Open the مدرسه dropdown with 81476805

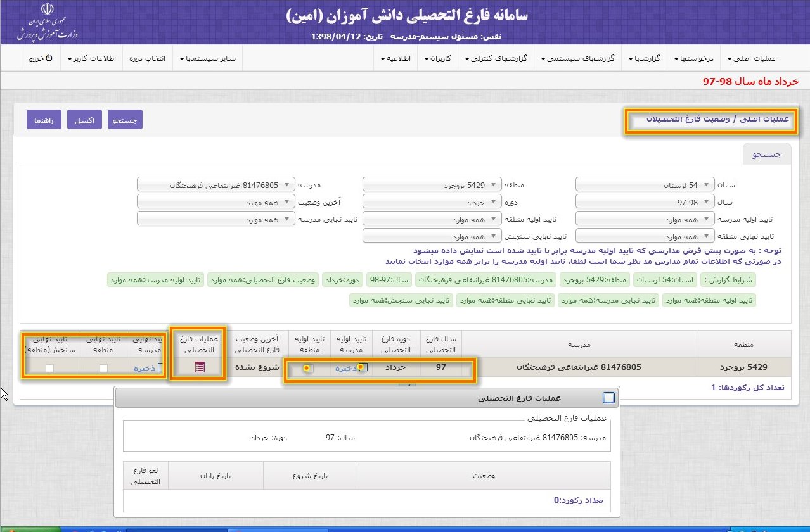pos(216,185)
